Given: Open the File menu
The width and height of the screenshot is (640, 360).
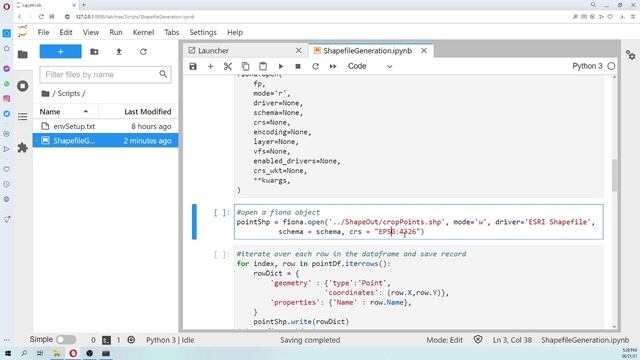Looking at the screenshot, I should [x=43, y=32].
